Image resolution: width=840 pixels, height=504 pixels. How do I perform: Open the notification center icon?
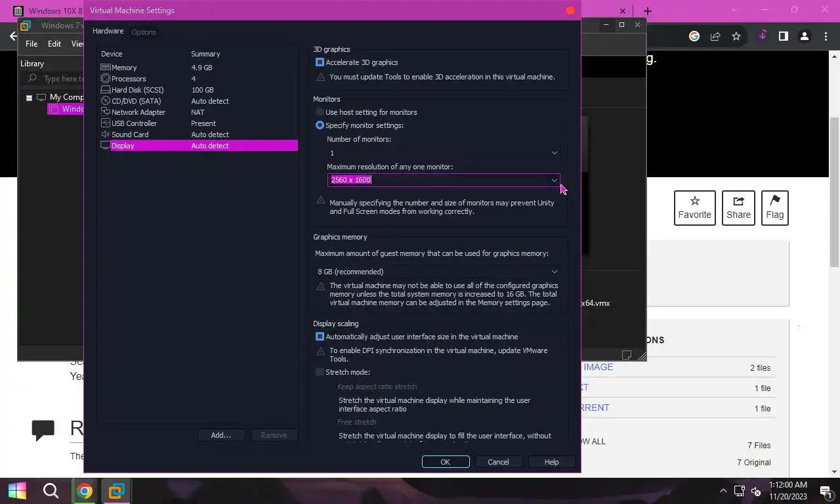pos(826,491)
